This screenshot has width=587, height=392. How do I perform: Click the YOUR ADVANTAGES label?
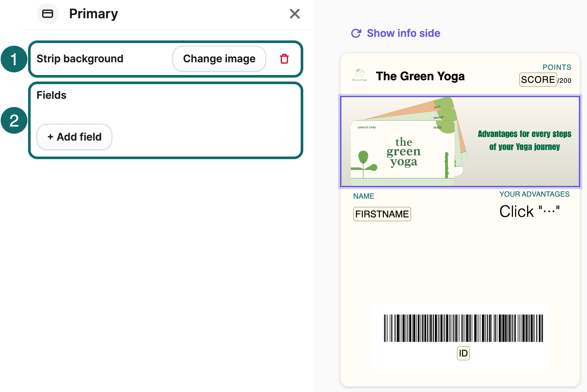pyautogui.click(x=534, y=194)
